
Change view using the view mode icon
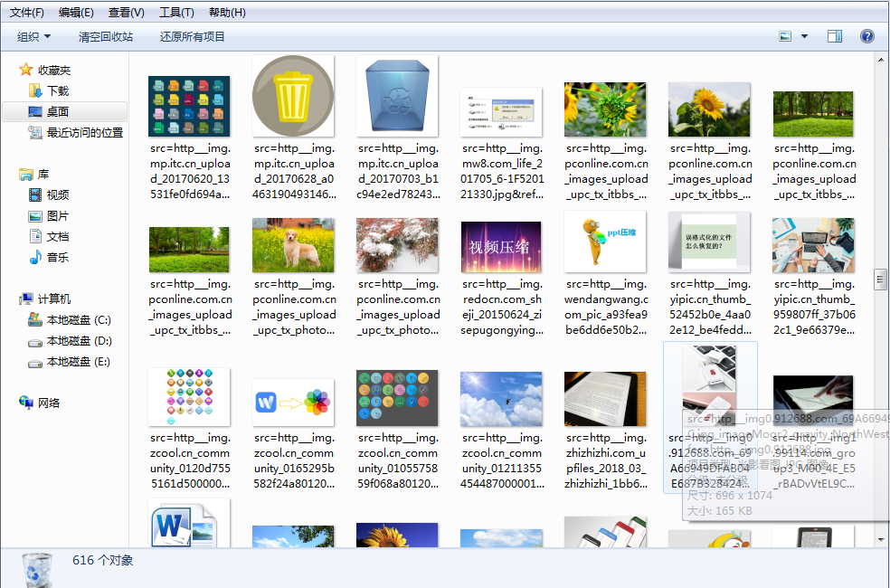pos(786,36)
